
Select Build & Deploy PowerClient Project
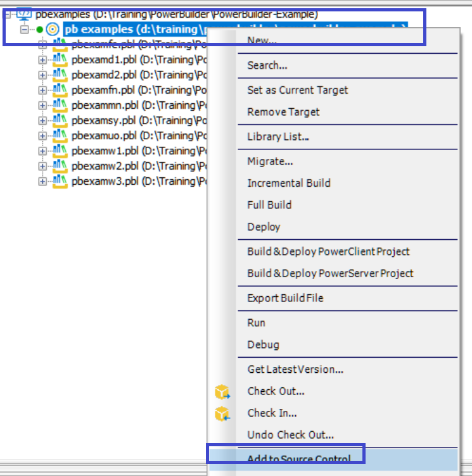click(328, 252)
